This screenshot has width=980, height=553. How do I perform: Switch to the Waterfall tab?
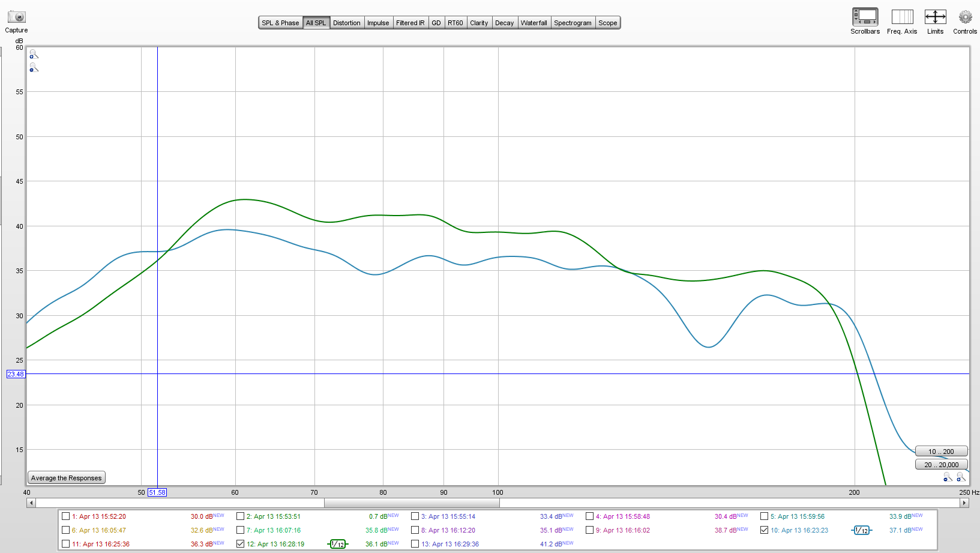click(534, 23)
